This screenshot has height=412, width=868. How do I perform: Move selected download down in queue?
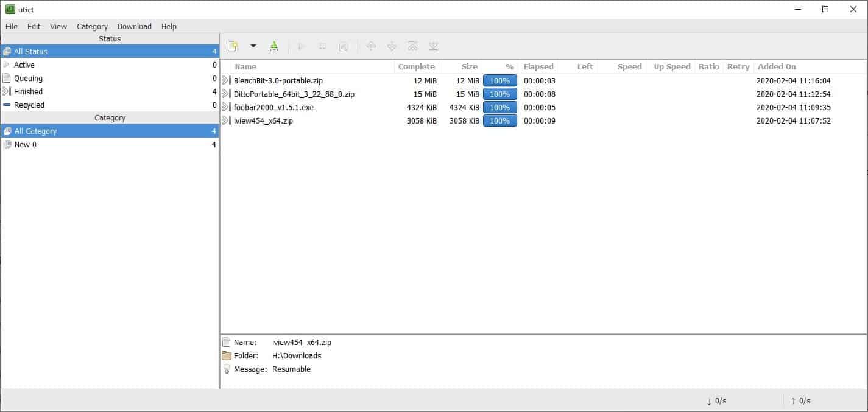(x=392, y=46)
